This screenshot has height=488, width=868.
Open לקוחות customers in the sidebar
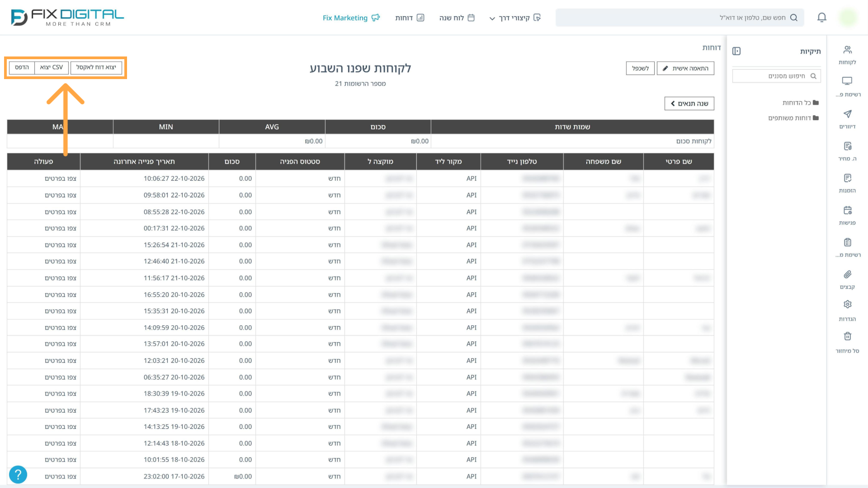point(848,55)
